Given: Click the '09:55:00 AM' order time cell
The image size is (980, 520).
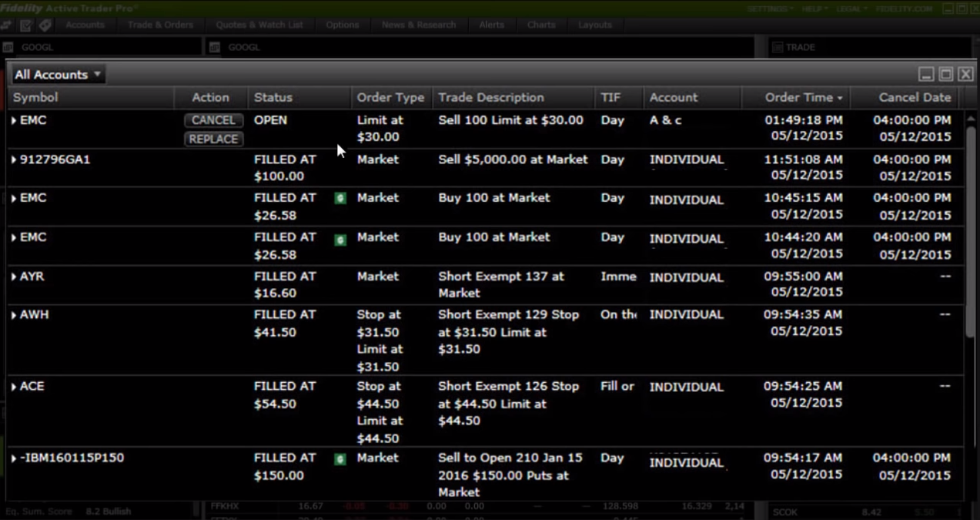Looking at the screenshot, I should point(803,276).
